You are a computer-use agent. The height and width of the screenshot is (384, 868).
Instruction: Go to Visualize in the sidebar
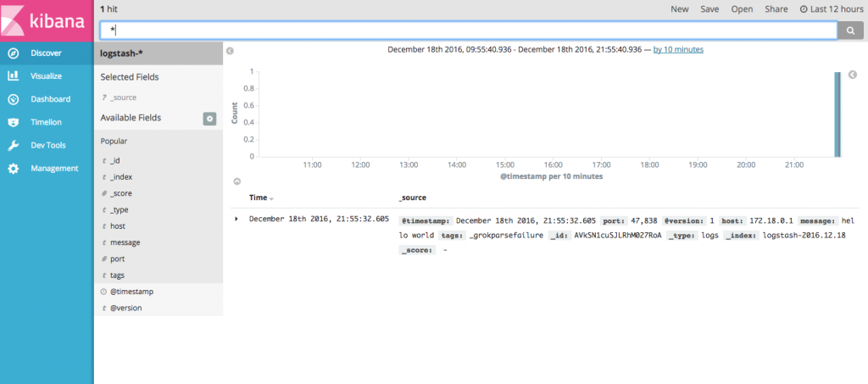coord(47,76)
